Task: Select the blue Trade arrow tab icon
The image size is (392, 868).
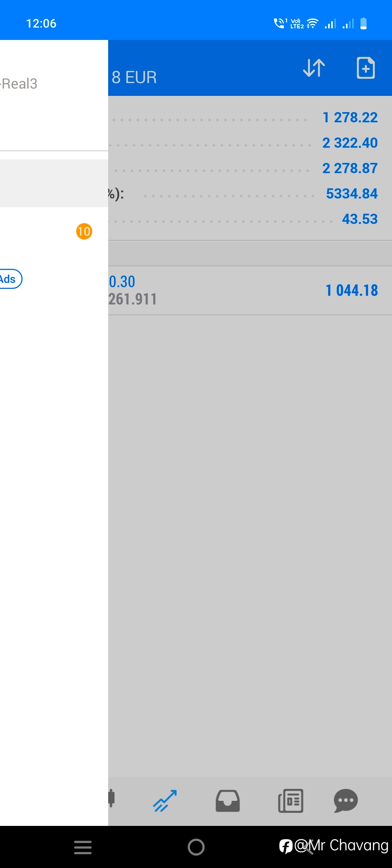Action: (x=165, y=801)
